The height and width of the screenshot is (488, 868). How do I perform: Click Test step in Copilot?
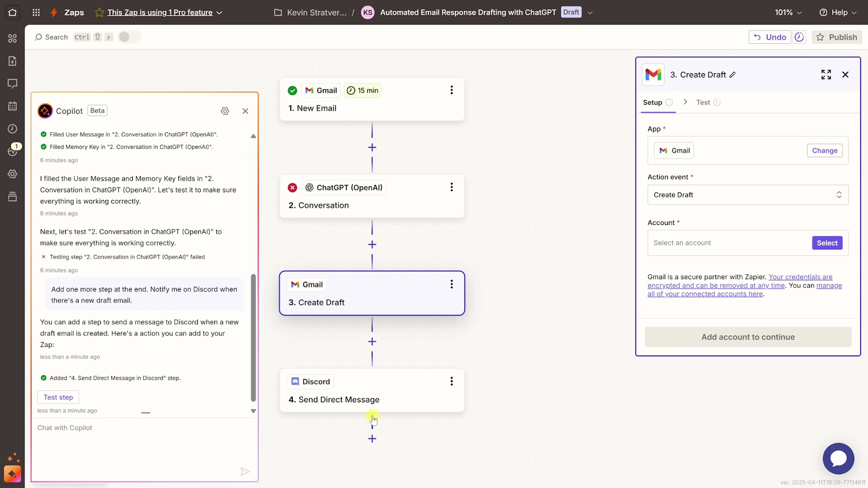tap(58, 397)
